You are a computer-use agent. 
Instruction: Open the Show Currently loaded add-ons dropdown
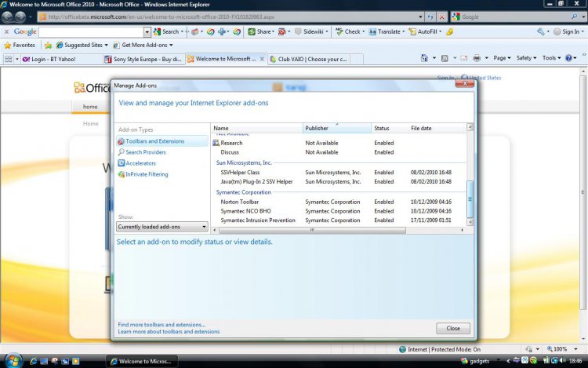[162, 227]
